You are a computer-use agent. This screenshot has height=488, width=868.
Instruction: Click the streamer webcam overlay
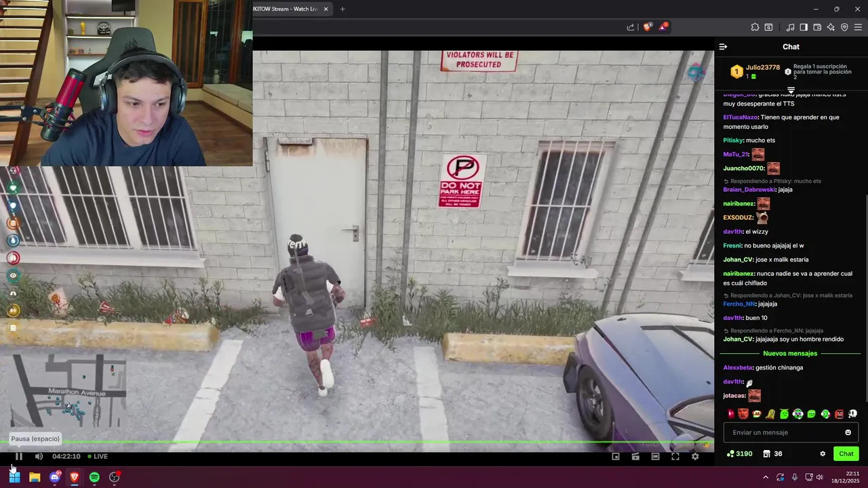coord(126,83)
